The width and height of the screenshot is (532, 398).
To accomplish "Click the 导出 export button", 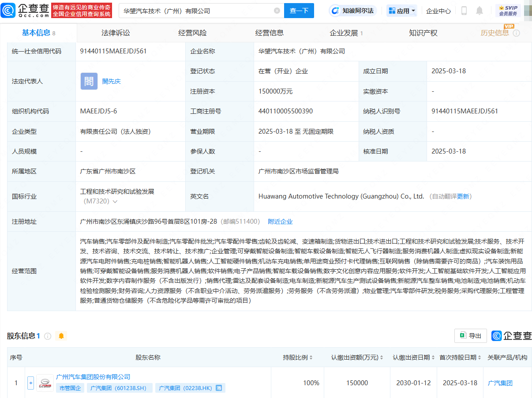I will 471,336.
